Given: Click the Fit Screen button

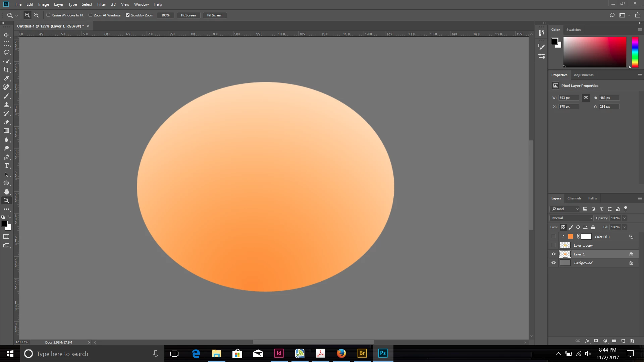Looking at the screenshot, I should pyautogui.click(x=188, y=15).
